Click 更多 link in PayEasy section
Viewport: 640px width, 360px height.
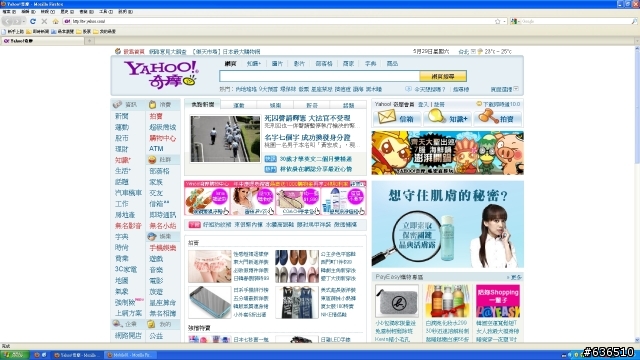[x=514, y=277]
